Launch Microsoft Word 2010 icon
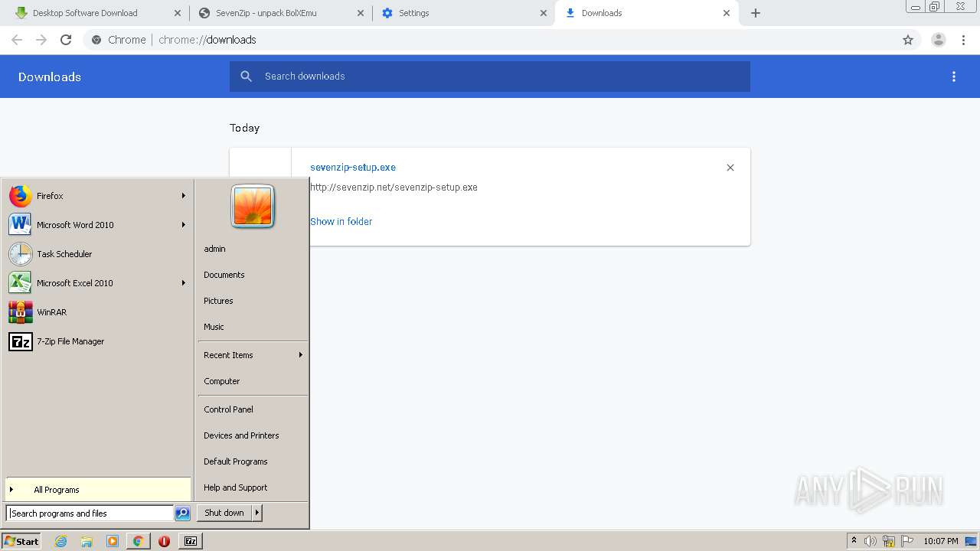 click(x=21, y=225)
